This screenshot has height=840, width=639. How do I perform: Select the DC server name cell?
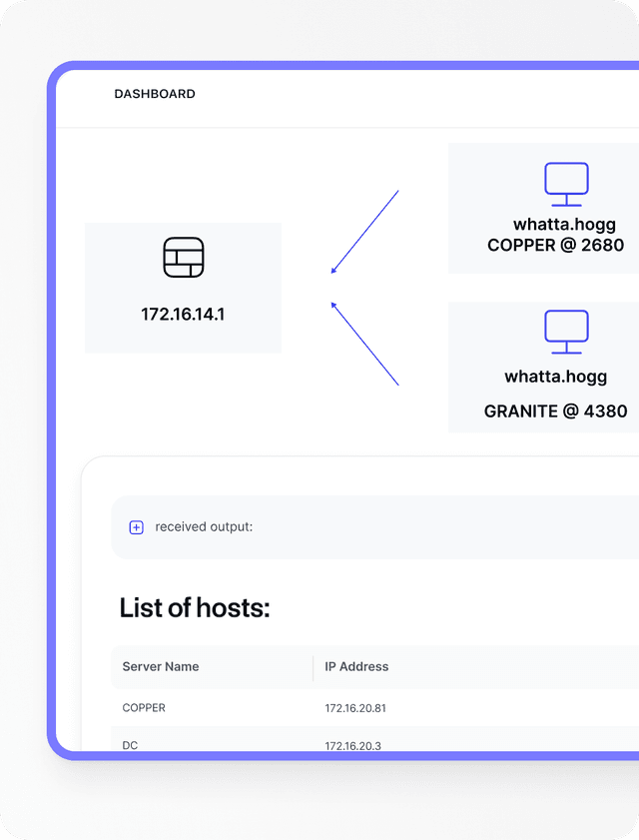(130, 745)
